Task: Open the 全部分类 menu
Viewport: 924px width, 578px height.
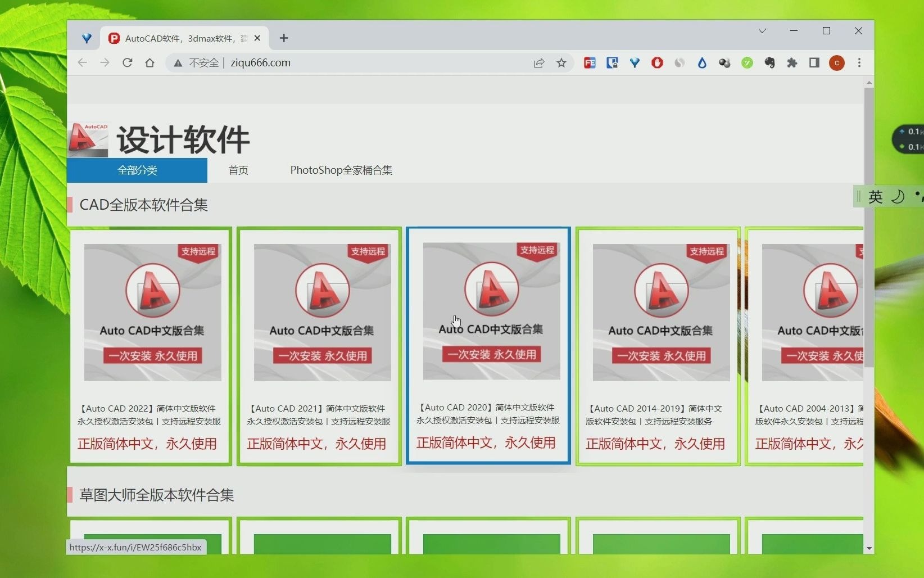Action: tap(137, 170)
